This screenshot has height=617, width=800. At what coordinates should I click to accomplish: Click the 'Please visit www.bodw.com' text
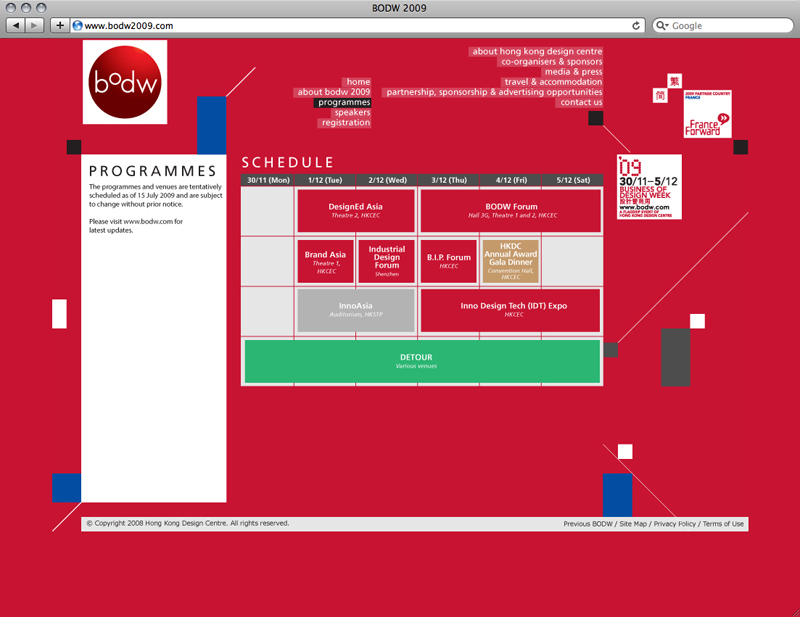pyautogui.click(x=136, y=221)
